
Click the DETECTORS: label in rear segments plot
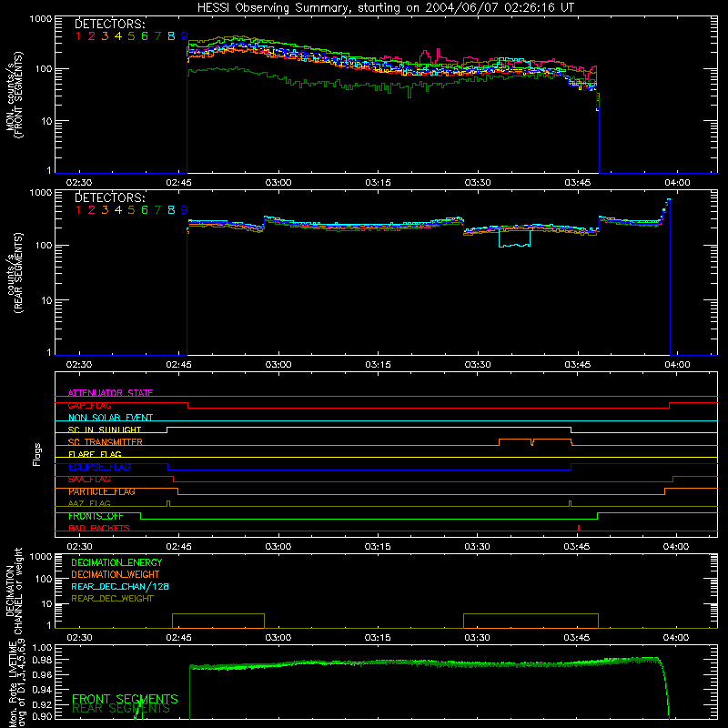point(109,197)
